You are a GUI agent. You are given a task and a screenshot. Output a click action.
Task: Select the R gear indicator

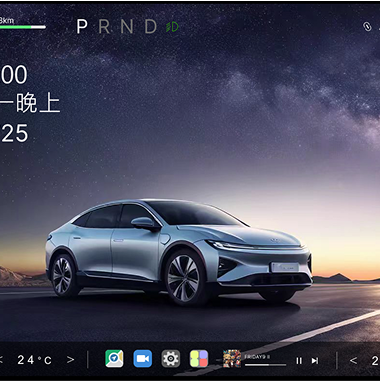pyautogui.click(x=104, y=26)
